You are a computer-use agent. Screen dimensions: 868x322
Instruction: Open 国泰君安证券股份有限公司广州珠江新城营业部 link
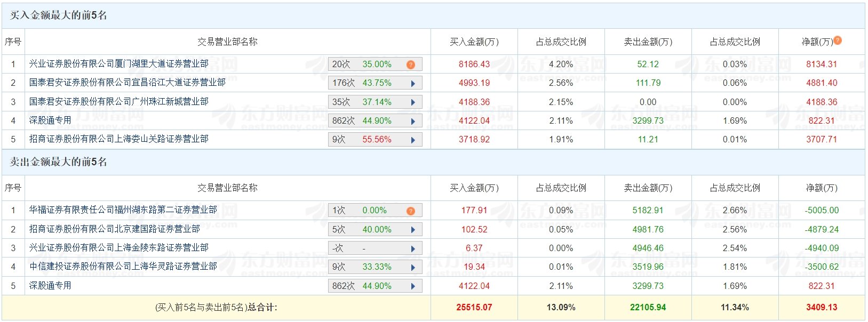(x=118, y=101)
